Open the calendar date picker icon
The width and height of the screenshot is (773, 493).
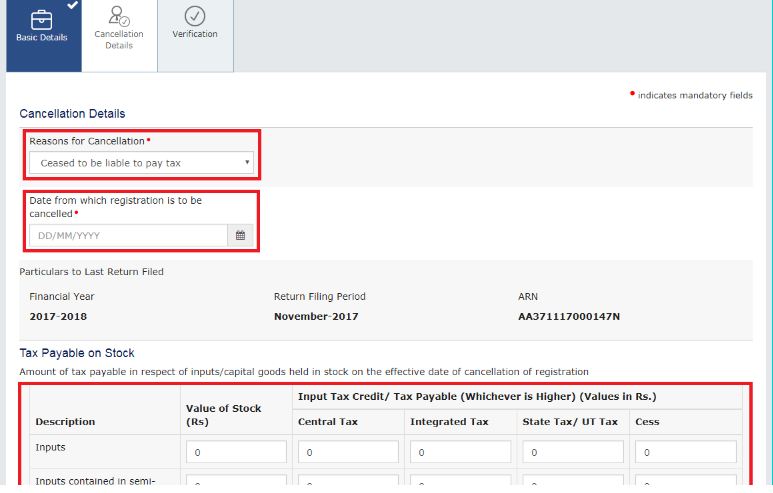pyautogui.click(x=240, y=236)
